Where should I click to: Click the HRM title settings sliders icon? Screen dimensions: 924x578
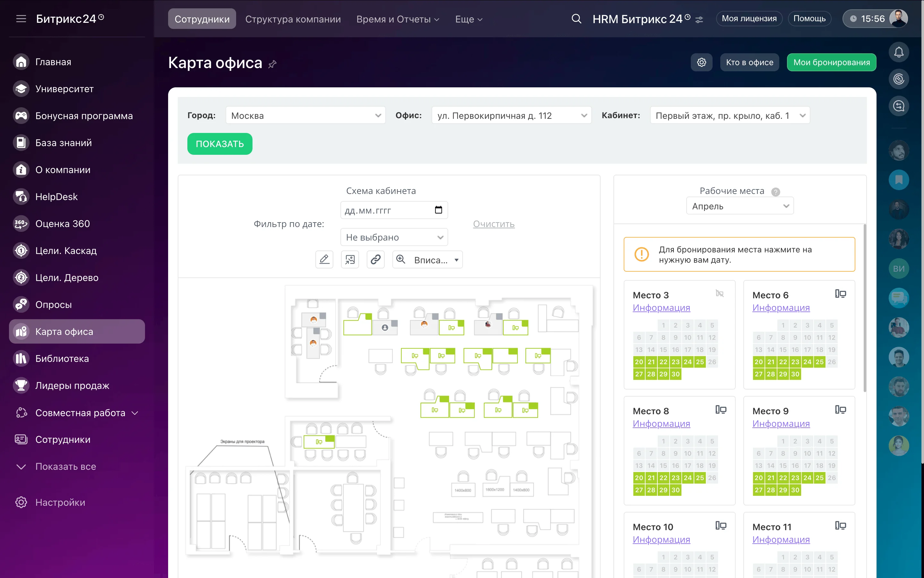click(699, 20)
